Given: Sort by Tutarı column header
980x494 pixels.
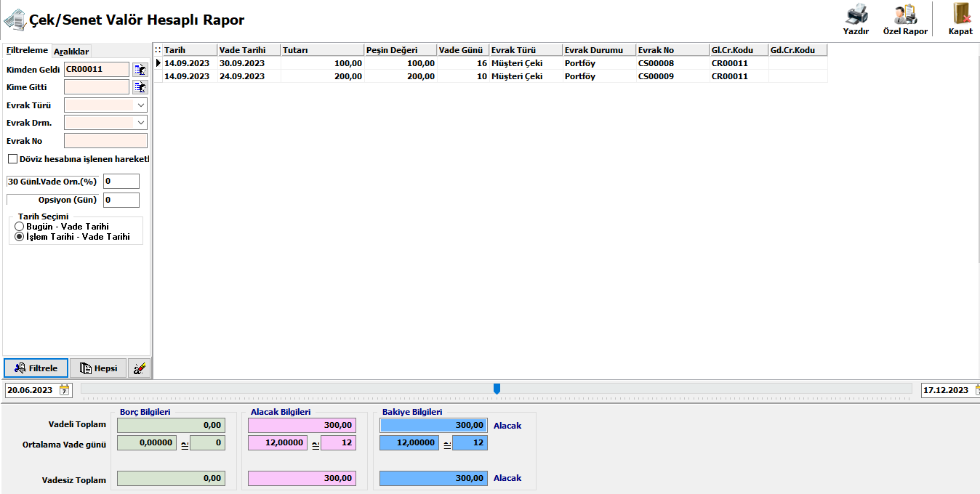Looking at the screenshot, I should 323,50.
